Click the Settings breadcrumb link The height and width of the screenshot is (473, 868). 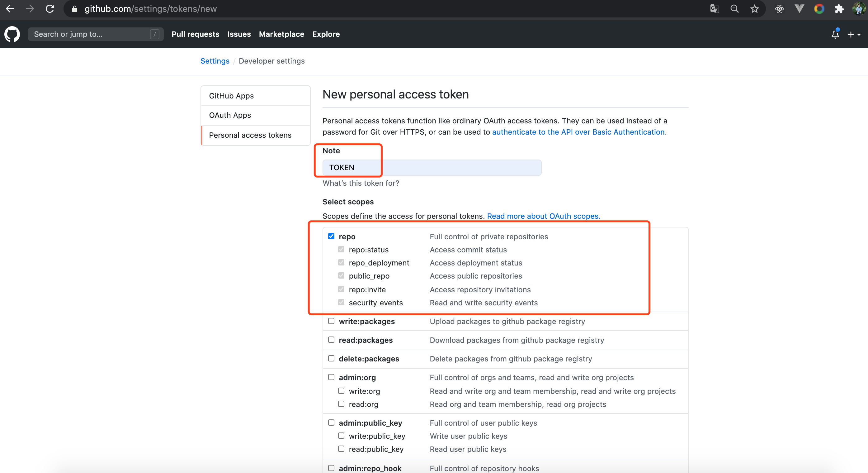pyautogui.click(x=215, y=61)
